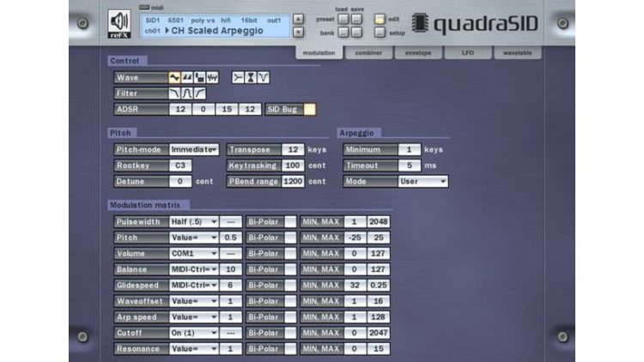Click the bank load button
This screenshot has width=644, height=362.
[x=343, y=33]
